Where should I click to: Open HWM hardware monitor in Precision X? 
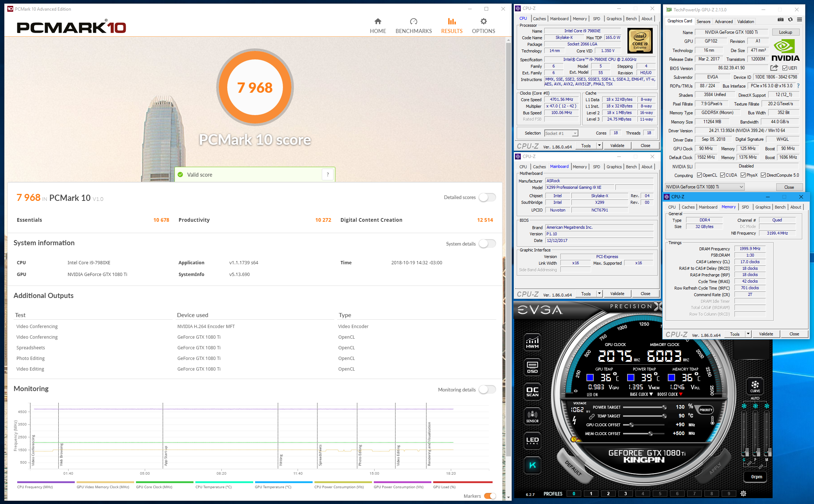532,342
